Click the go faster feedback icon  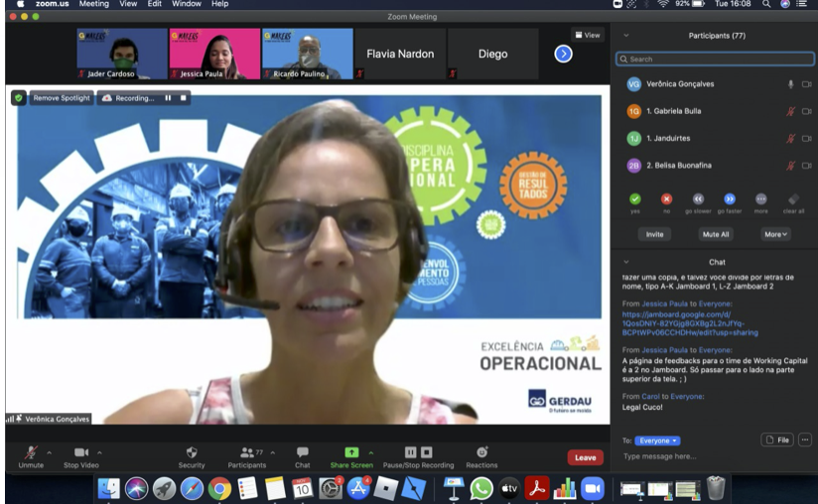click(x=730, y=199)
